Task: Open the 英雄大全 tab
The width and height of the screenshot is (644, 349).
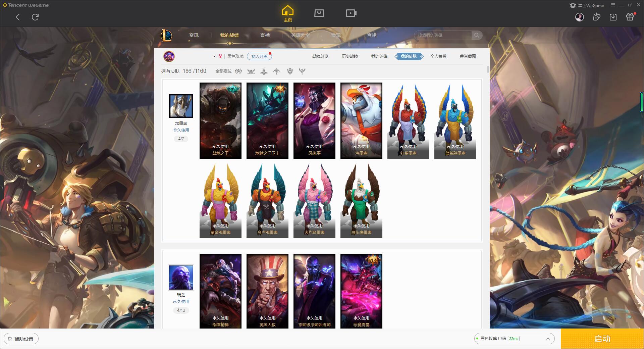Action: (301, 35)
